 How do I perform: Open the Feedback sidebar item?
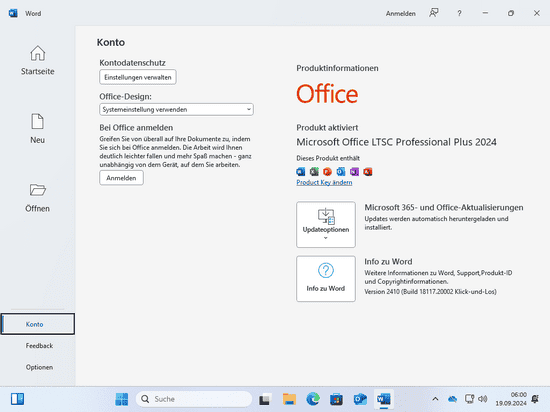(39, 346)
